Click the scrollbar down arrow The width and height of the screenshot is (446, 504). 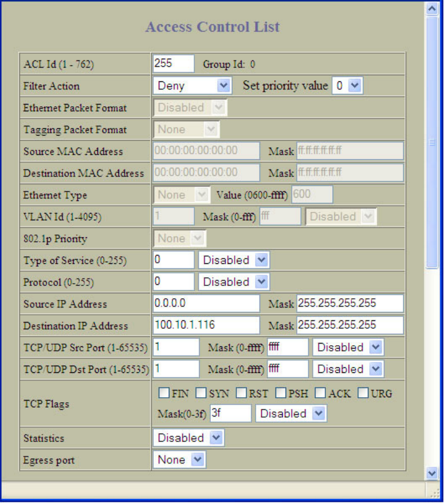[x=432, y=473]
